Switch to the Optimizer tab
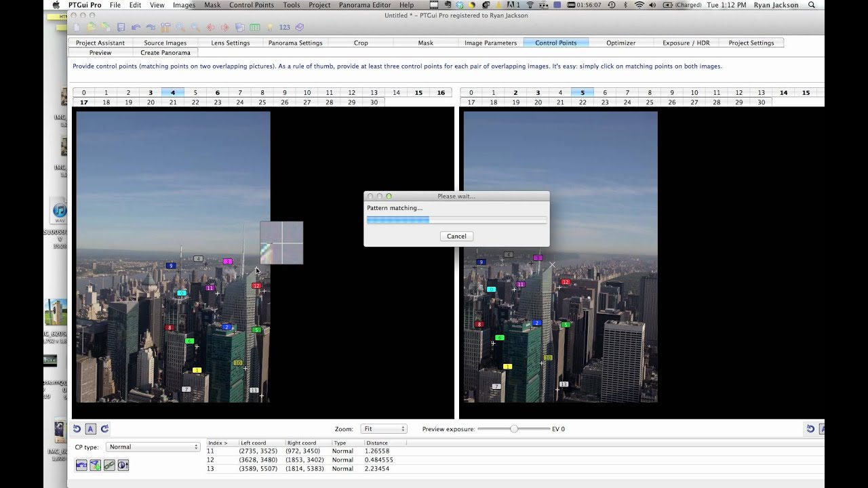Viewport: 868px width, 488px height. click(x=621, y=43)
